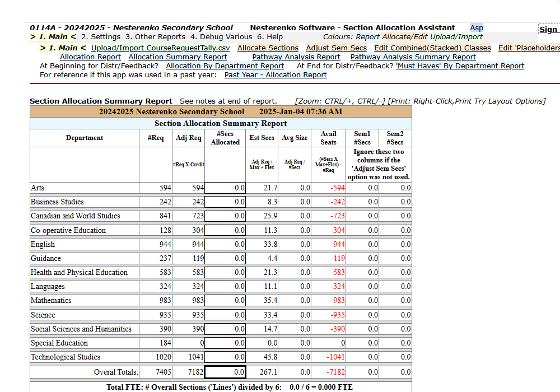Viewport: 560px width, 392px height.
Task: Select Mathematics #Secs Allocated input field
Action: pyautogui.click(x=225, y=301)
